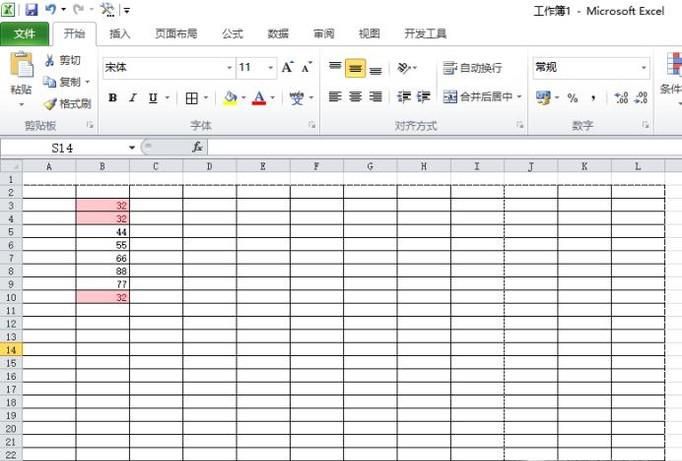Switch to the View (视图) tab
Viewport: 682px width, 461px height.
coord(369,33)
